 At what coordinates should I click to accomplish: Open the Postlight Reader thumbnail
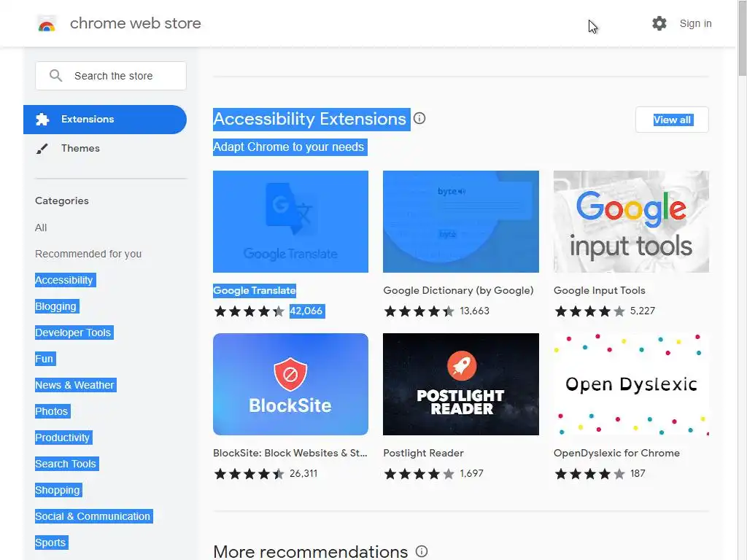[x=461, y=384]
